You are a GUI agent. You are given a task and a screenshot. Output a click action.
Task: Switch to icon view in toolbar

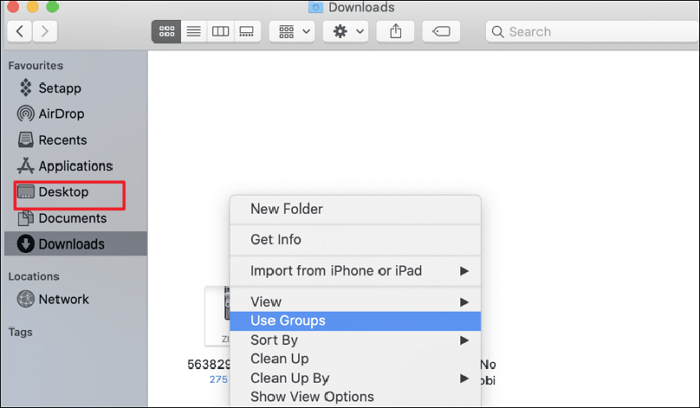click(166, 31)
